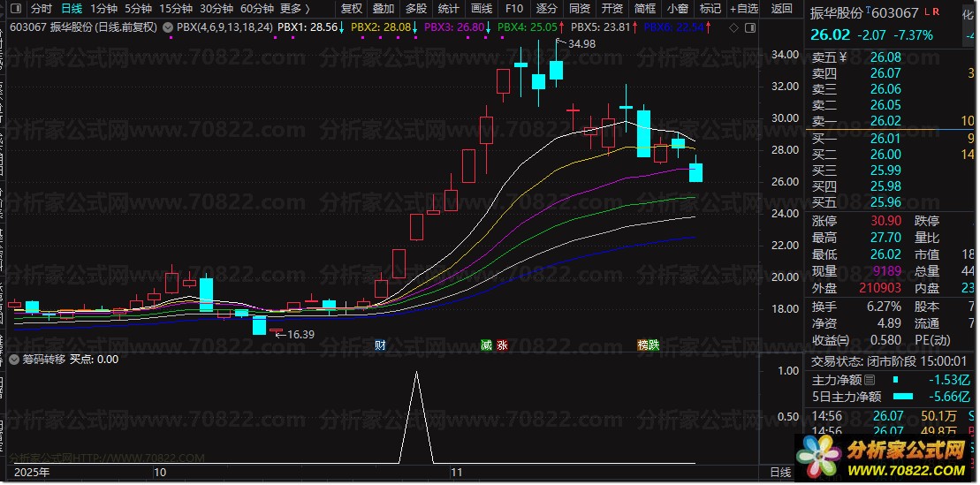The height and width of the screenshot is (485, 980).
Task: Click the 财 financial marker on chart
Action: coord(380,345)
